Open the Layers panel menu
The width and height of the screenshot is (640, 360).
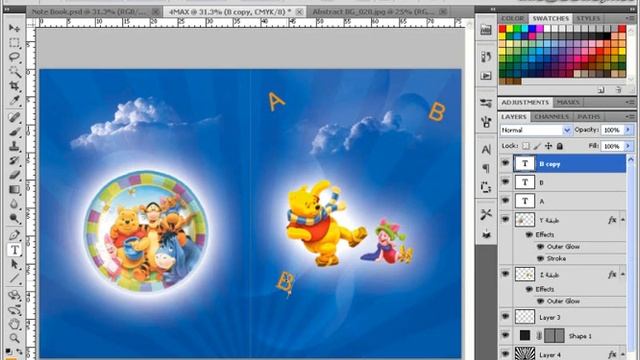click(x=630, y=117)
